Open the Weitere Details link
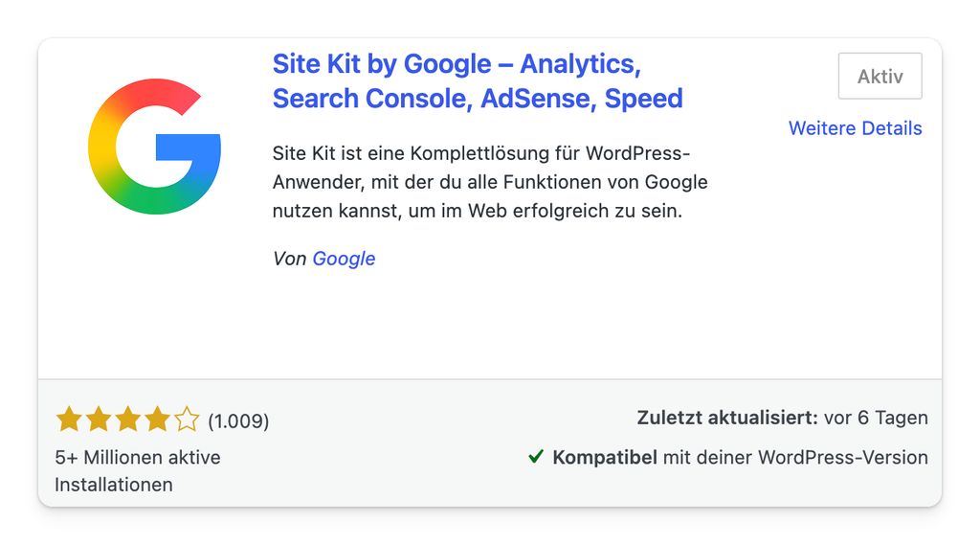The image size is (980, 545). (855, 128)
